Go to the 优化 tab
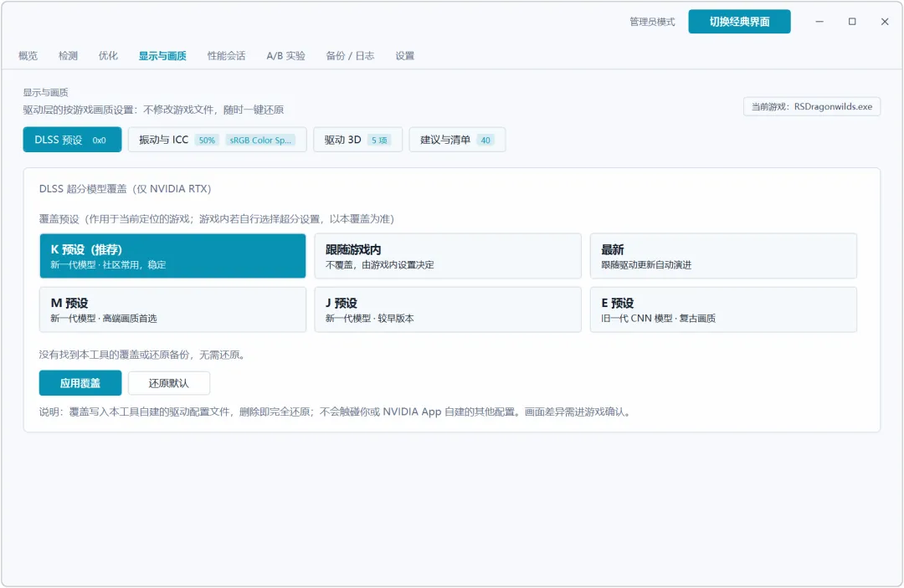Viewport: 904px width, 588px height. point(108,56)
